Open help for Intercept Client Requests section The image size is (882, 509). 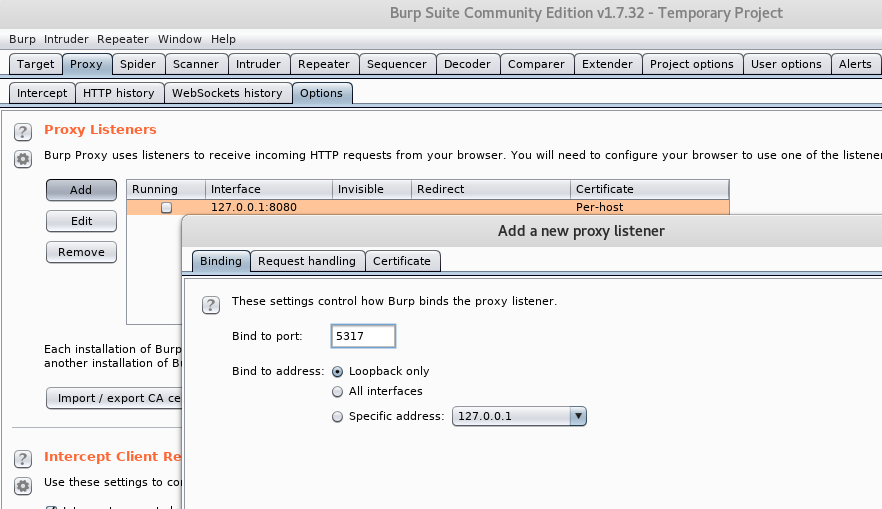22,459
